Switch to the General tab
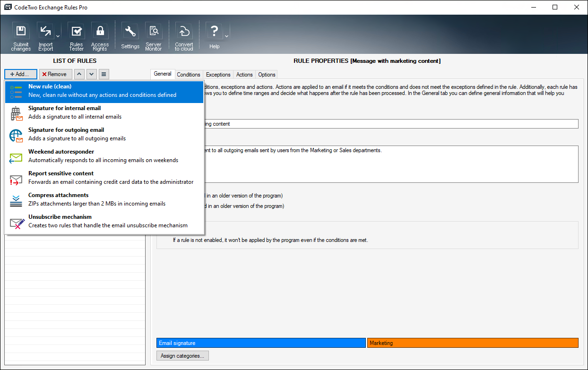 [163, 74]
